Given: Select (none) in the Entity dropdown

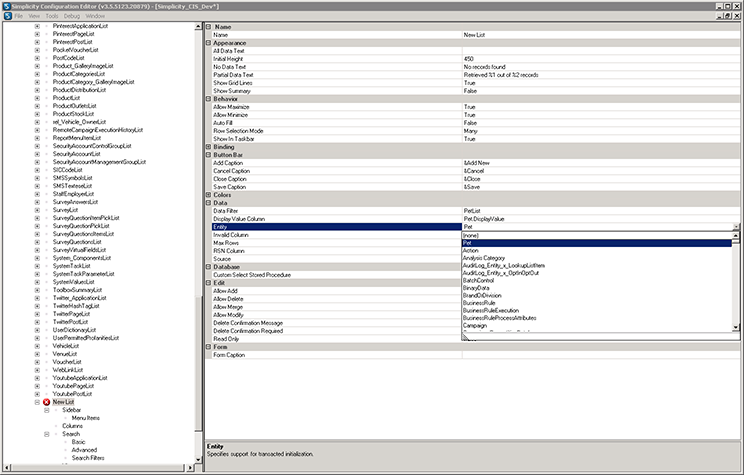Looking at the screenshot, I should pos(597,235).
